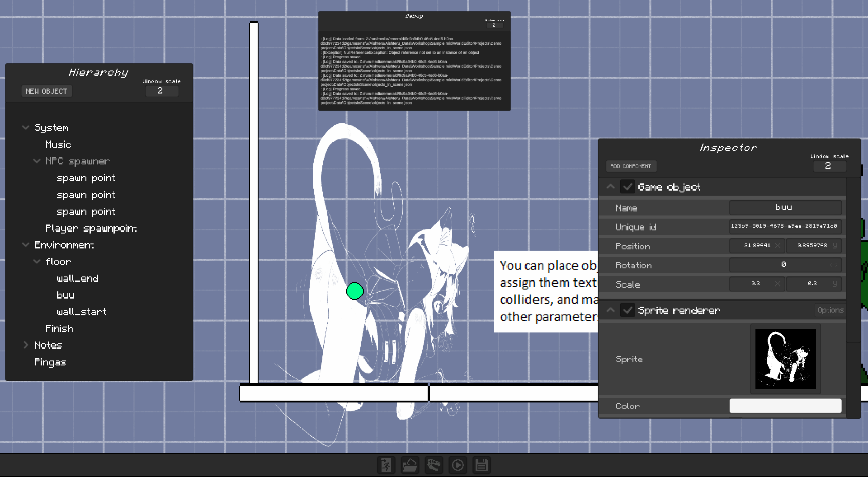
Task: Open Sprite renderer Options
Action: 830,310
